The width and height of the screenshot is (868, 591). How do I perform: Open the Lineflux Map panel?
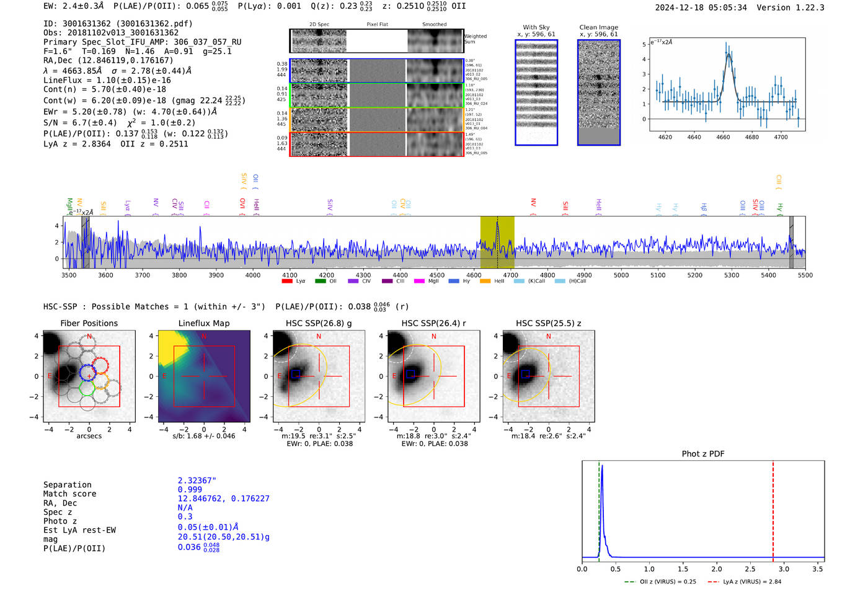pos(204,376)
